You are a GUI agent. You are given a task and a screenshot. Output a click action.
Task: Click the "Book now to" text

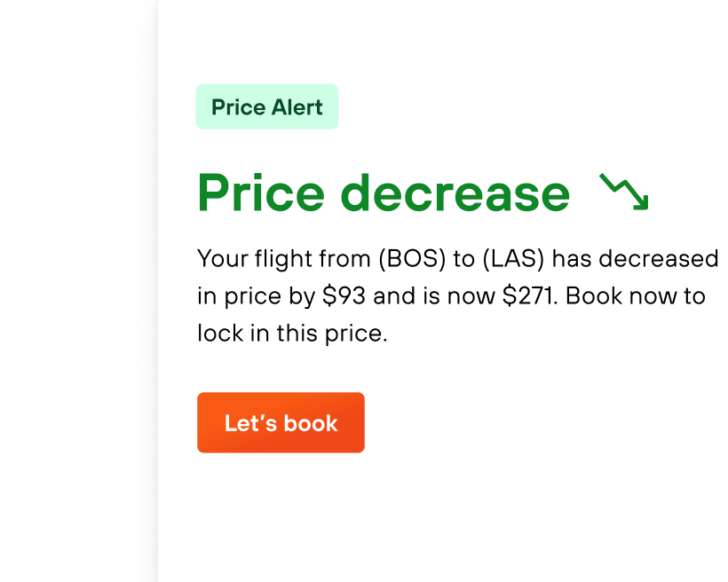coord(636,296)
